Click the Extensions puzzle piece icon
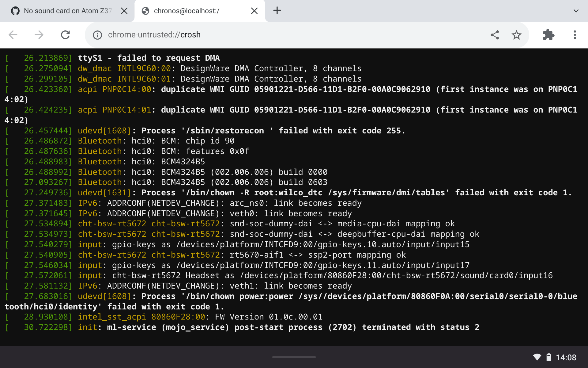 click(548, 35)
